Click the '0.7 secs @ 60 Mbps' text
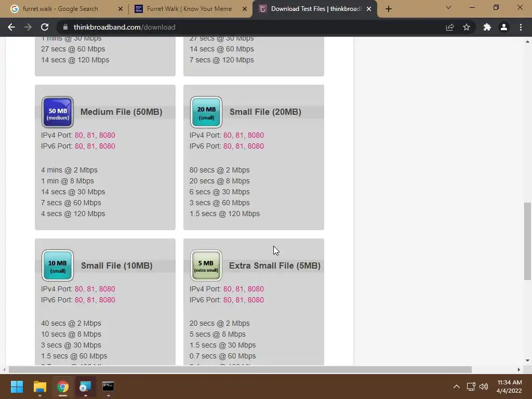532x399 pixels. click(x=222, y=356)
